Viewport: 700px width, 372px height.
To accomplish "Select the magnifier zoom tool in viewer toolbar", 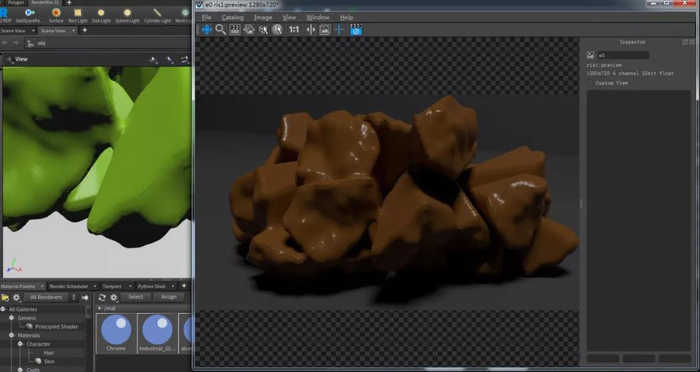I will coord(221,29).
